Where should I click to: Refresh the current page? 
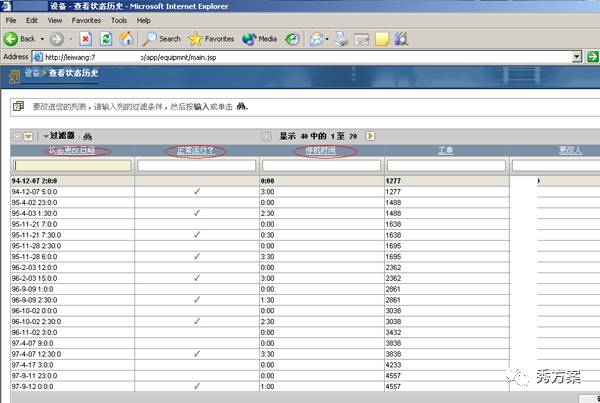coord(106,39)
